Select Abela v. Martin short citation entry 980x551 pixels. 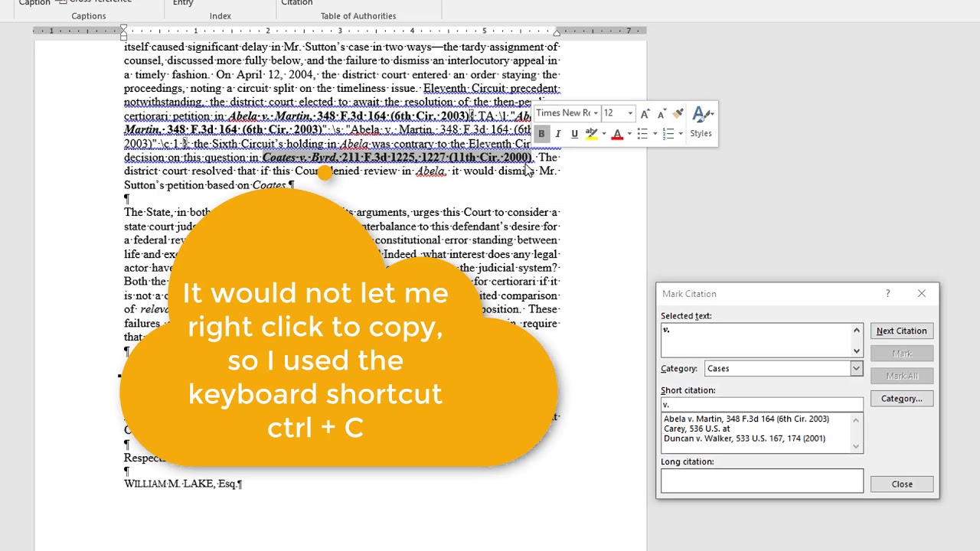(x=746, y=419)
